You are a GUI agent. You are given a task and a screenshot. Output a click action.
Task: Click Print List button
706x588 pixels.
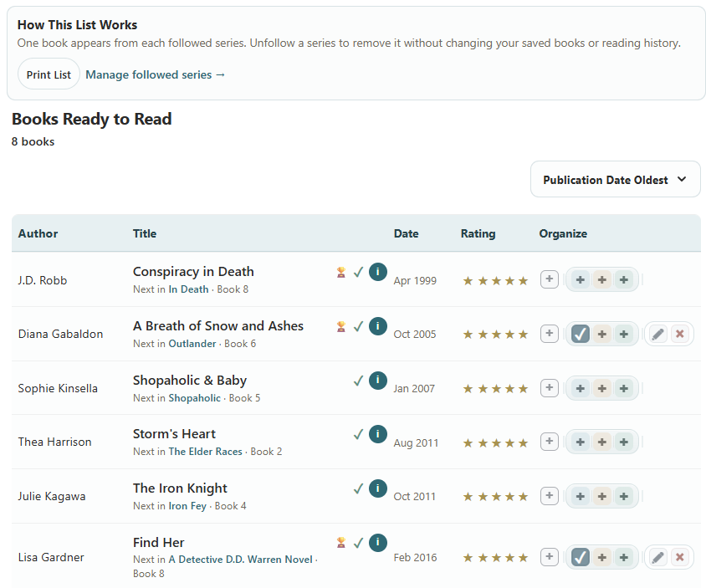point(49,74)
